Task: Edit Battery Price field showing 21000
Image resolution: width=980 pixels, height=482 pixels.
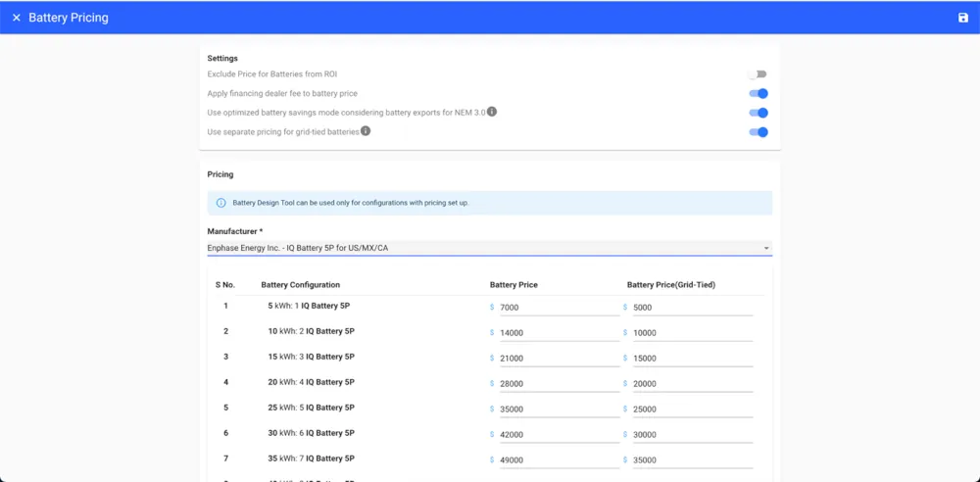Action: pos(560,359)
